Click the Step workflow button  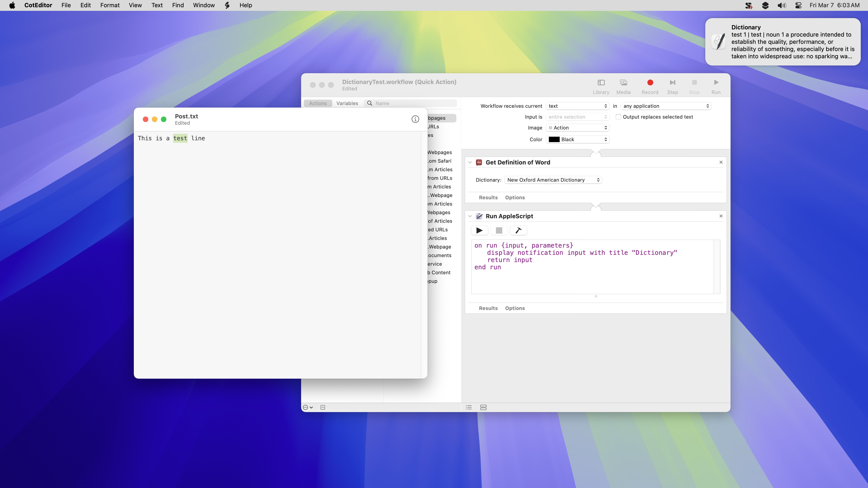tap(672, 87)
